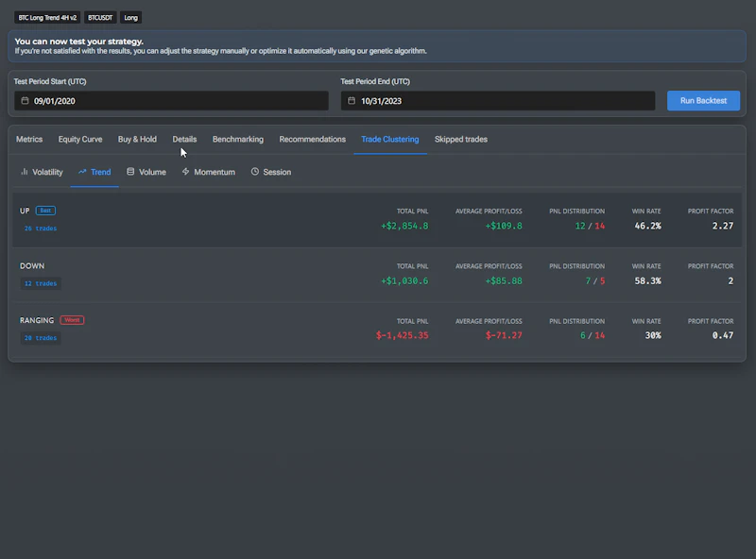Click the Volatility bar-chart icon
This screenshot has width=756, height=559.
pos(25,172)
